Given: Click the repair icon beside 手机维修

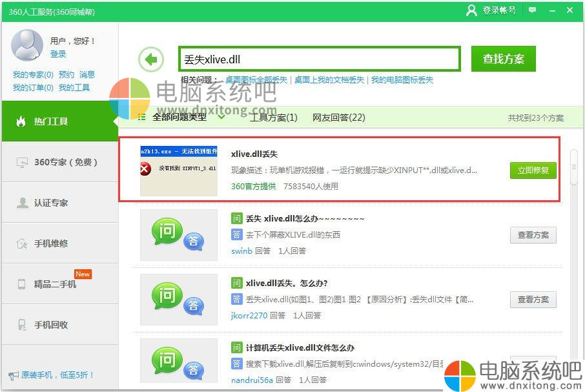Looking at the screenshot, I should (22, 243).
